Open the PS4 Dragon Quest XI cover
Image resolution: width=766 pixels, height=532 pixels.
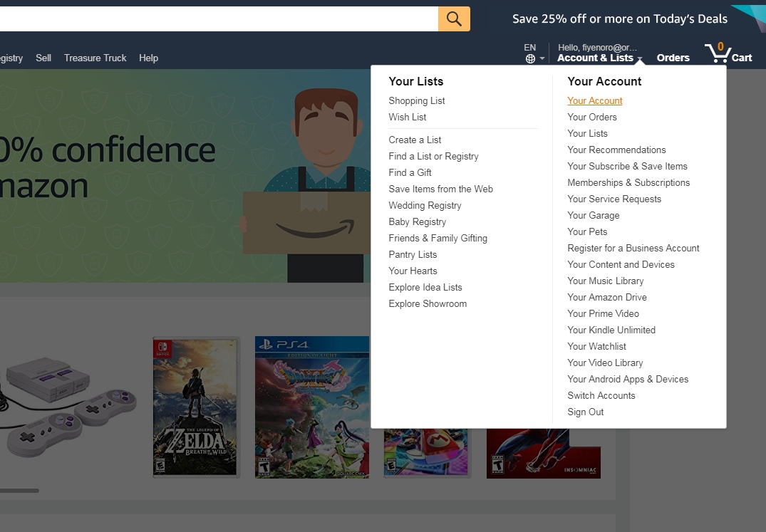click(x=312, y=407)
